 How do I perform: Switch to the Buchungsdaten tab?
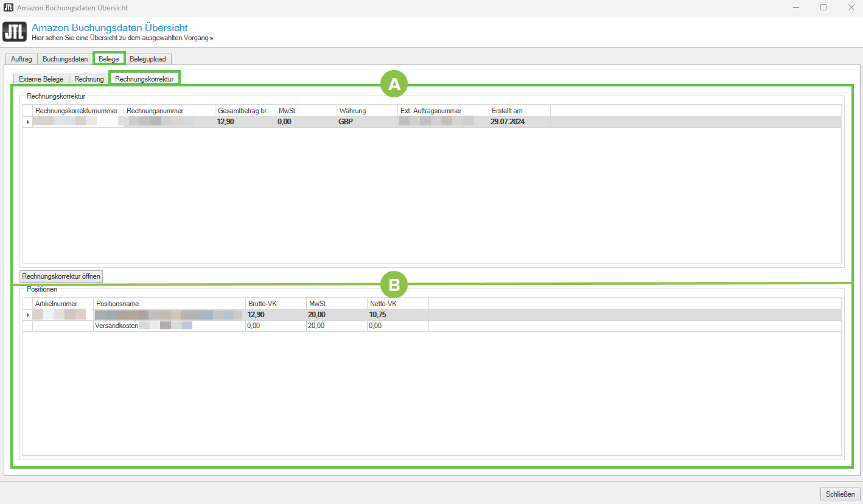tap(65, 59)
